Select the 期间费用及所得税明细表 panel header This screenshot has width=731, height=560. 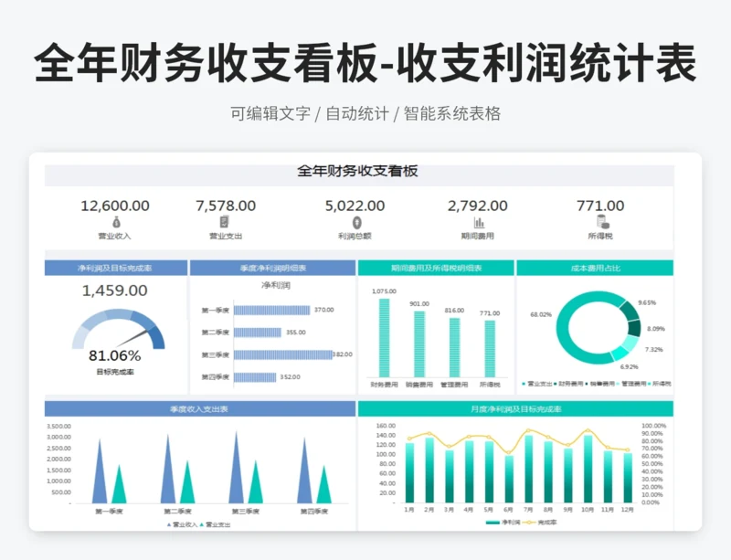click(x=436, y=268)
